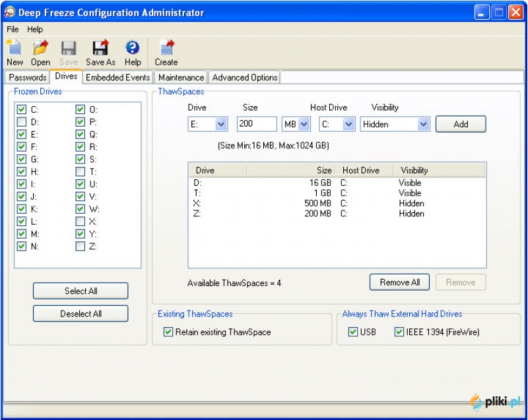Toggle Retain existing ThawSpace checkbox

pyautogui.click(x=168, y=332)
